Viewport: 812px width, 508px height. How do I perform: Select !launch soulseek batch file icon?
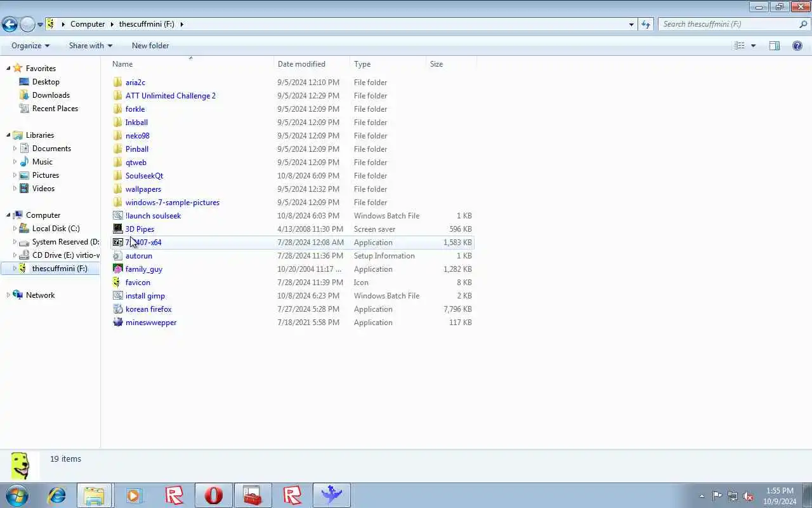click(x=117, y=216)
